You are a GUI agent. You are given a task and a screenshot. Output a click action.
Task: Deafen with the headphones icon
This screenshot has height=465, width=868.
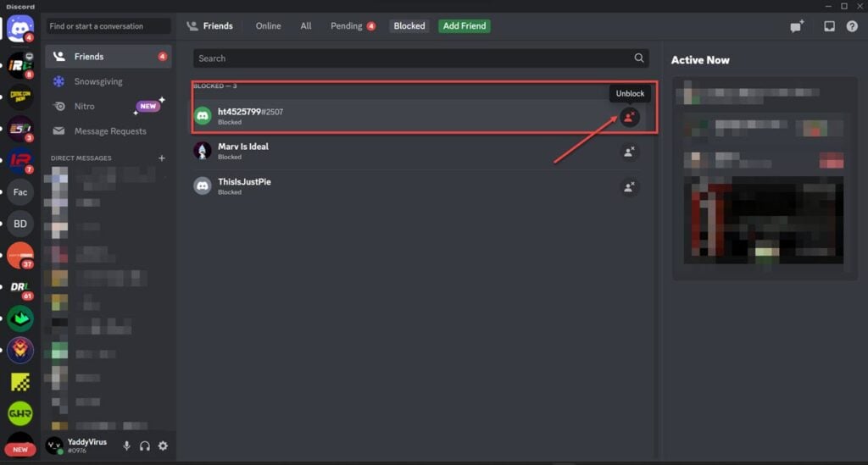point(145,446)
